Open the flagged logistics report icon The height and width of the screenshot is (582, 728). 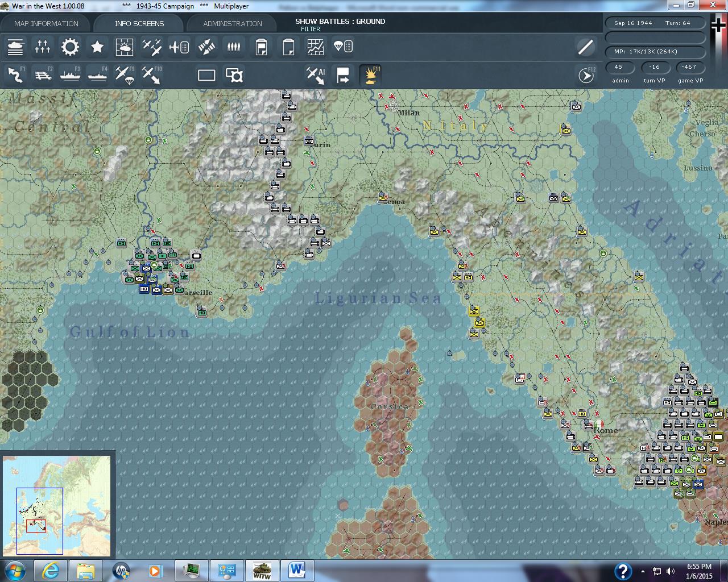click(261, 47)
